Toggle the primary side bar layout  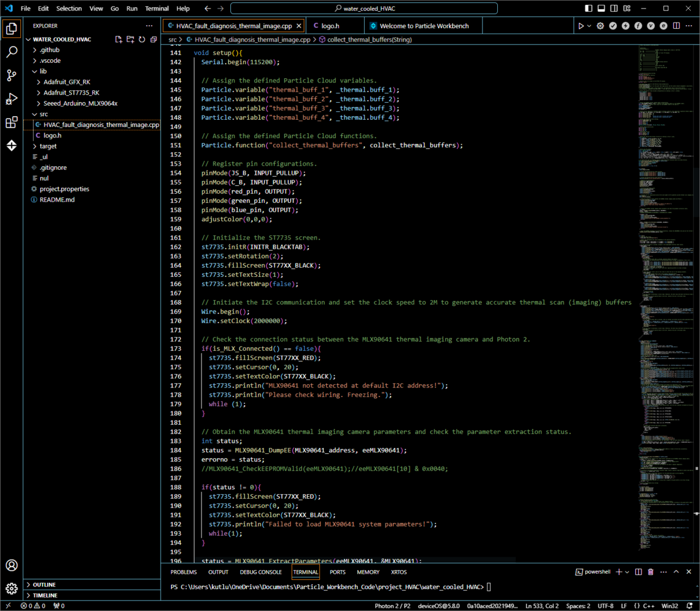(588, 9)
